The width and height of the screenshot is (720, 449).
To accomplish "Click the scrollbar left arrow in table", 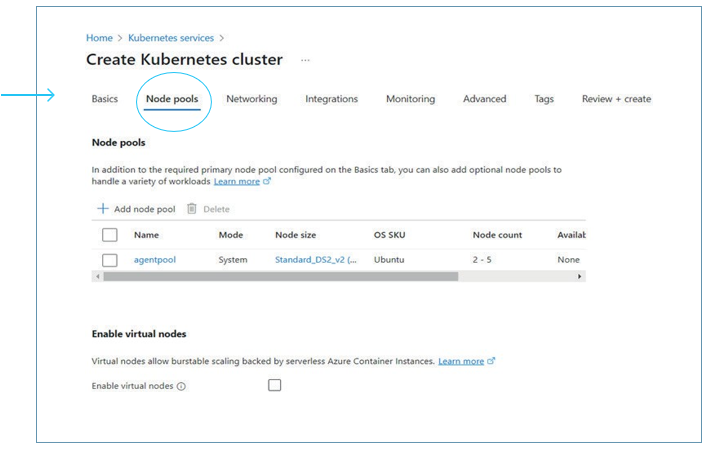I will 96,276.
